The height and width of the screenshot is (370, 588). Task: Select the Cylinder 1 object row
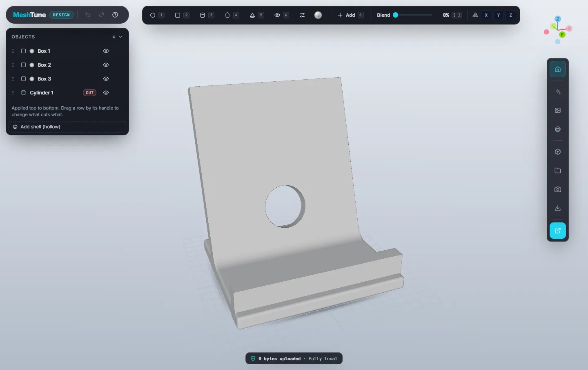pyautogui.click(x=67, y=93)
